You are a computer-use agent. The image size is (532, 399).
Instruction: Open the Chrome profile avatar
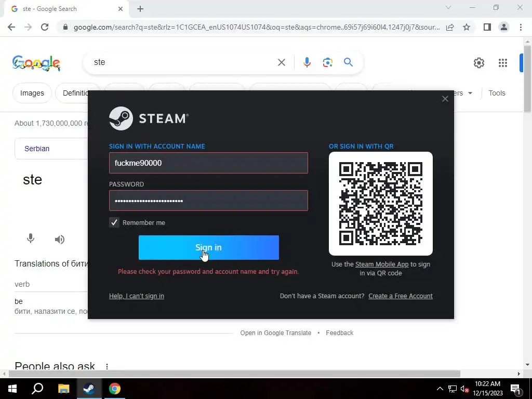point(504,27)
